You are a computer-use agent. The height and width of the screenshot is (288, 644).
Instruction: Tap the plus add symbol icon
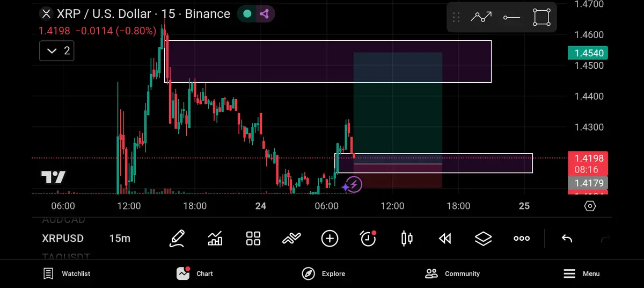click(x=330, y=239)
